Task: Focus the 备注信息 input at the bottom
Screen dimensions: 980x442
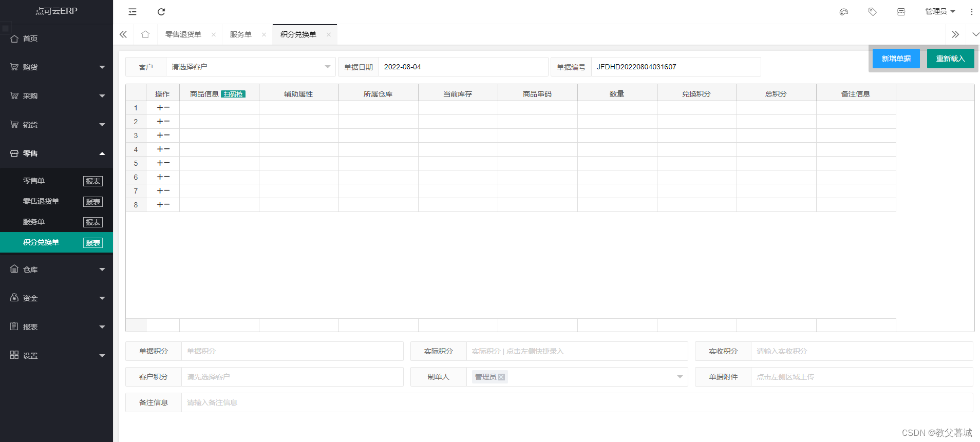Action: 577,402
